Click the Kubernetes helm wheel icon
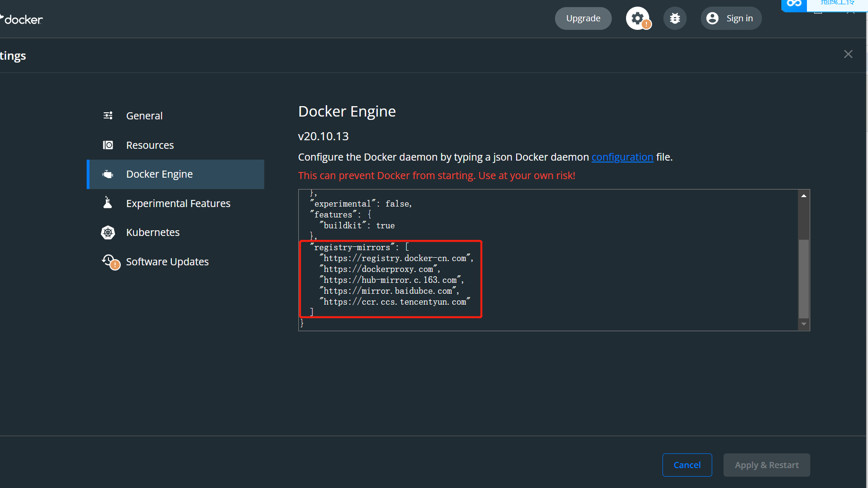The width and height of the screenshot is (868, 488). pos(108,233)
